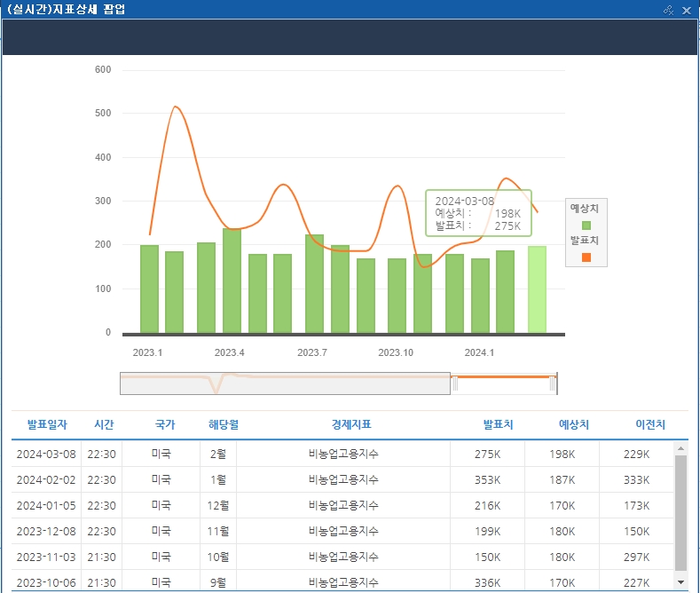Select the 2023-12-08 table row
This screenshot has height=593, width=700.
342,532
